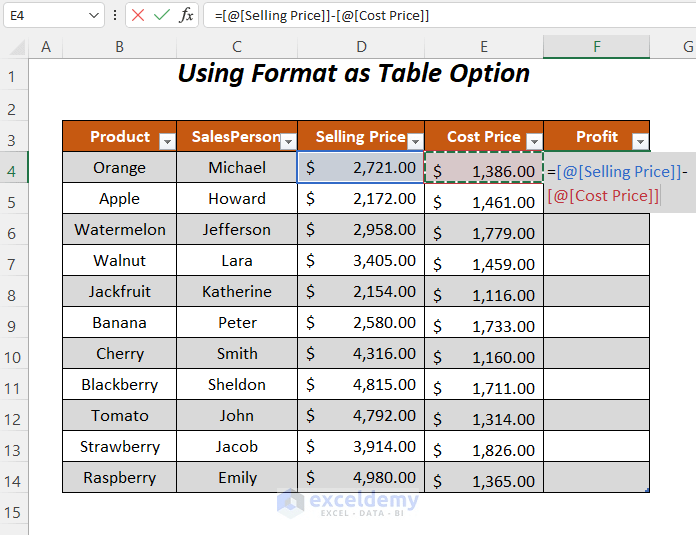Image resolution: width=696 pixels, height=535 pixels.
Task: Select row 1 header
Action: (13, 76)
